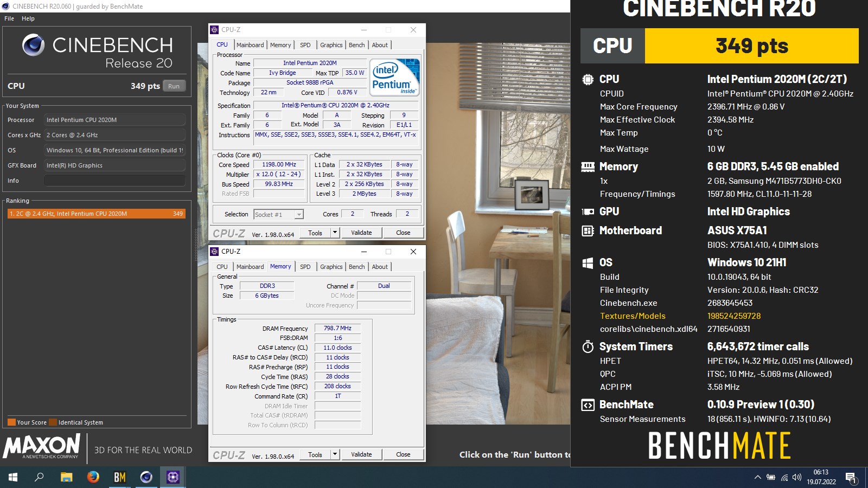Screen dimensions: 868x488
Task: Expand Tools dropdown arrow in upper CPU-Z
Action: (x=335, y=233)
